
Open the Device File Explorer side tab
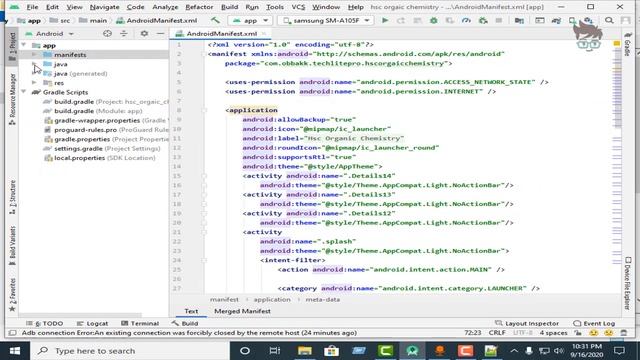coord(627,283)
